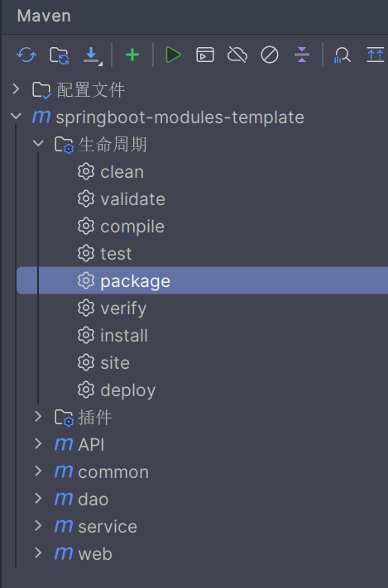Analyze dependencies icon in toolbar
The height and width of the screenshot is (588, 388).
coord(342,55)
